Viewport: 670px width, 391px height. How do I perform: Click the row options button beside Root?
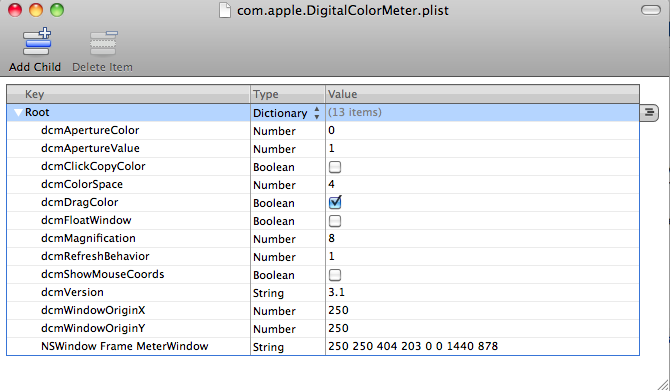649,113
